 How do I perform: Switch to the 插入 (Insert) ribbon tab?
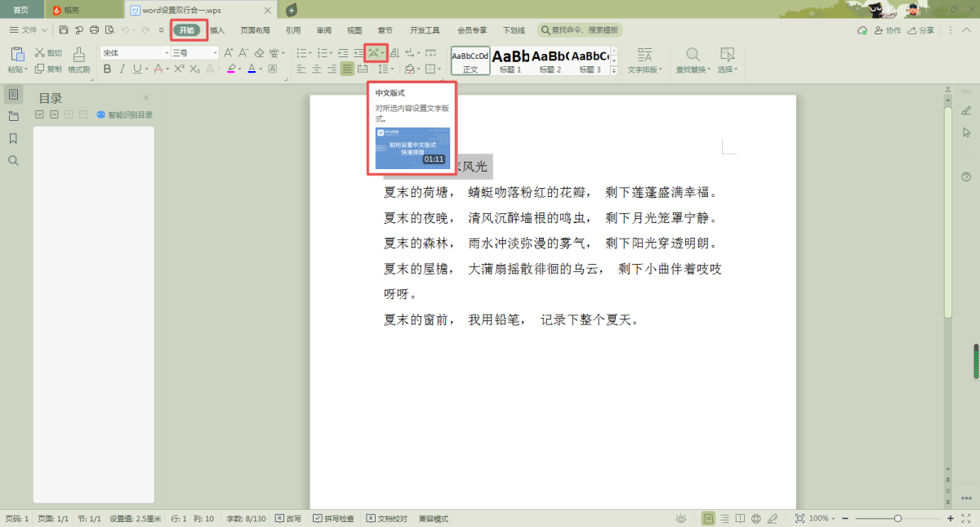pyautogui.click(x=217, y=30)
